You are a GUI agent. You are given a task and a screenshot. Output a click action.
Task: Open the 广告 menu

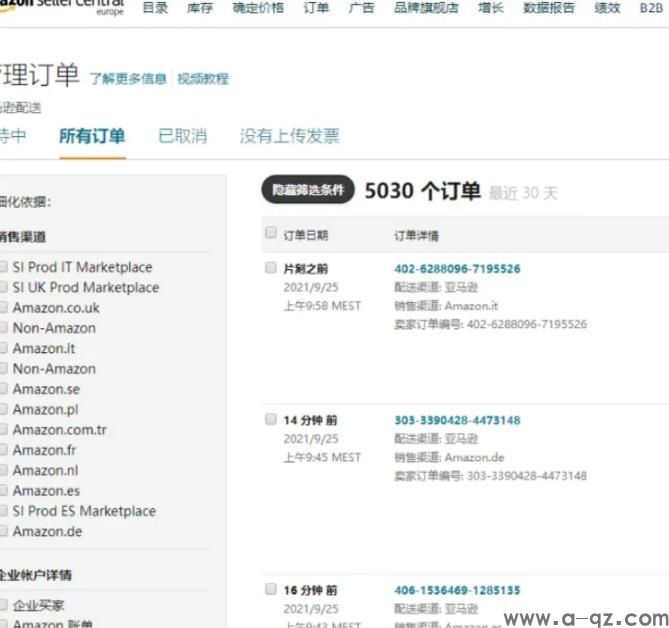click(361, 8)
